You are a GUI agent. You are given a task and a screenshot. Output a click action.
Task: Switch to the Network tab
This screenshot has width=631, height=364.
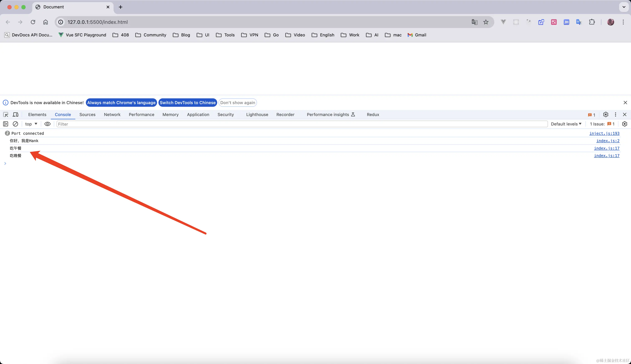click(112, 115)
